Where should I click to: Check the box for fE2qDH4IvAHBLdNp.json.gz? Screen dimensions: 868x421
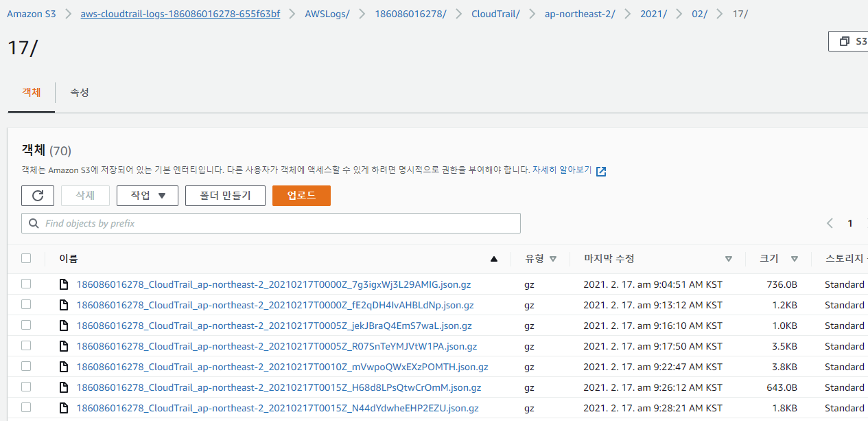coord(26,304)
